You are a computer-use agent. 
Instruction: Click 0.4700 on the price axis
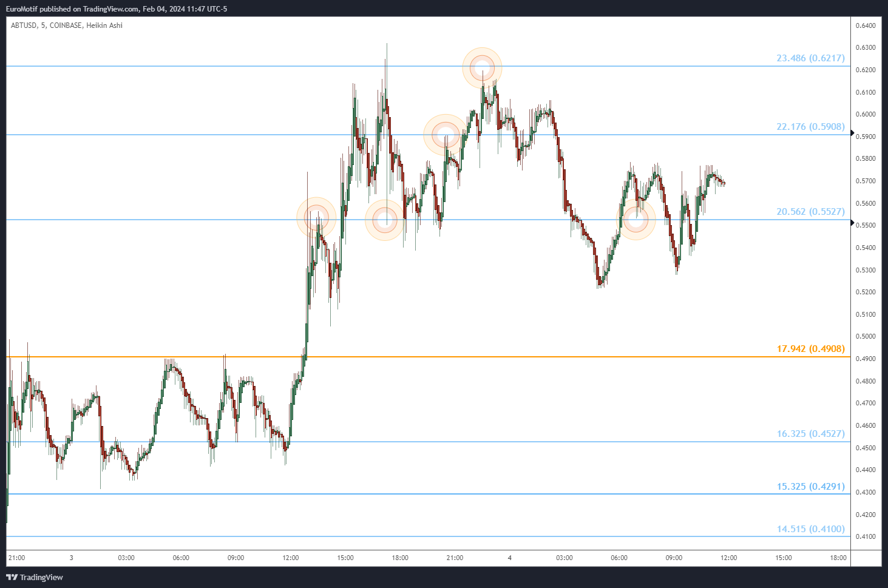(866, 403)
